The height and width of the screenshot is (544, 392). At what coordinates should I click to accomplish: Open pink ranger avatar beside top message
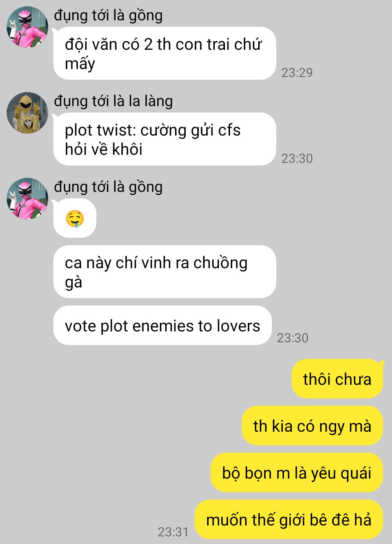(x=27, y=27)
